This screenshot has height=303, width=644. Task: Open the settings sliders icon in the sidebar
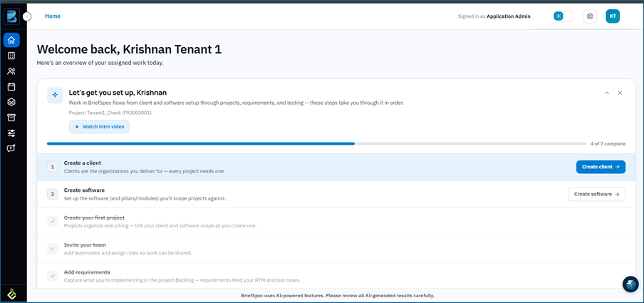tap(11, 133)
